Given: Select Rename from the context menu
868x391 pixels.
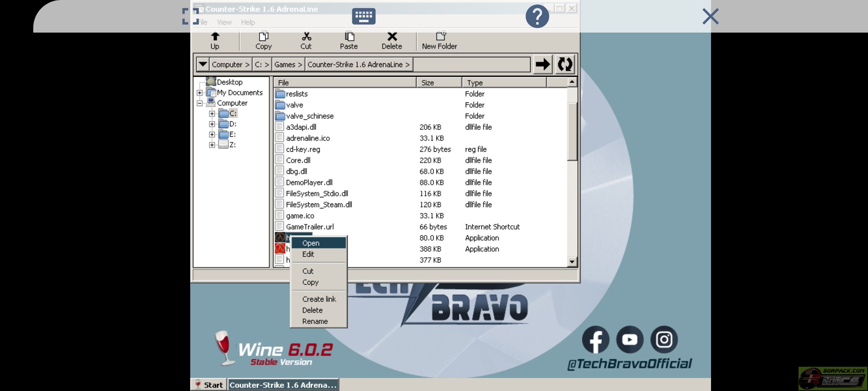Looking at the screenshot, I should 315,321.
